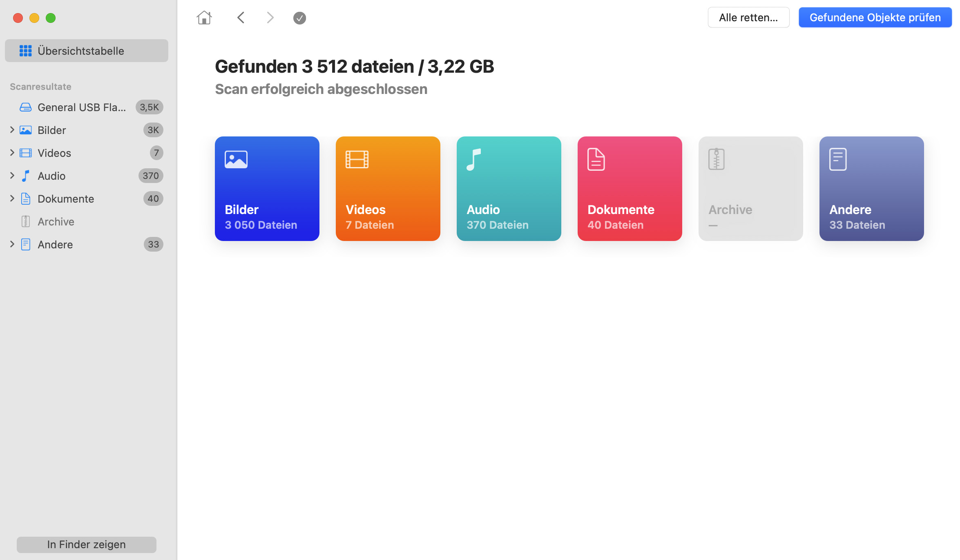Click the home navigation icon
The height and width of the screenshot is (560, 960).
[x=204, y=17]
